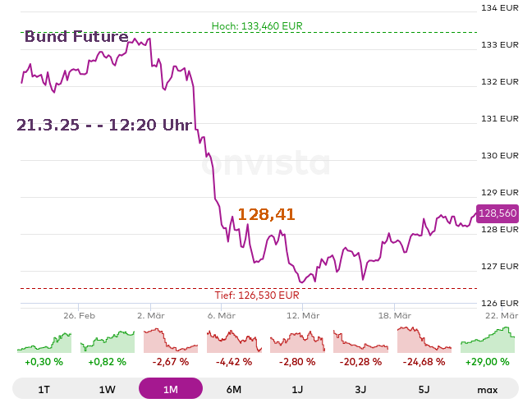The width and height of the screenshot is (532, 403).
Task: Show the 3J time range
Action: [360, 389]
